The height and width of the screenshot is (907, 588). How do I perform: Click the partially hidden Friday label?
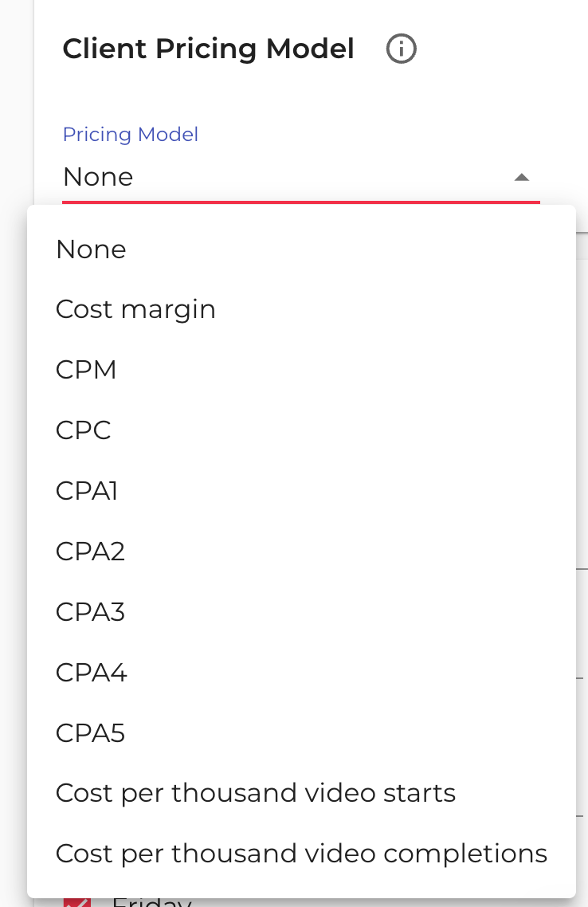(x=151, y=903)
